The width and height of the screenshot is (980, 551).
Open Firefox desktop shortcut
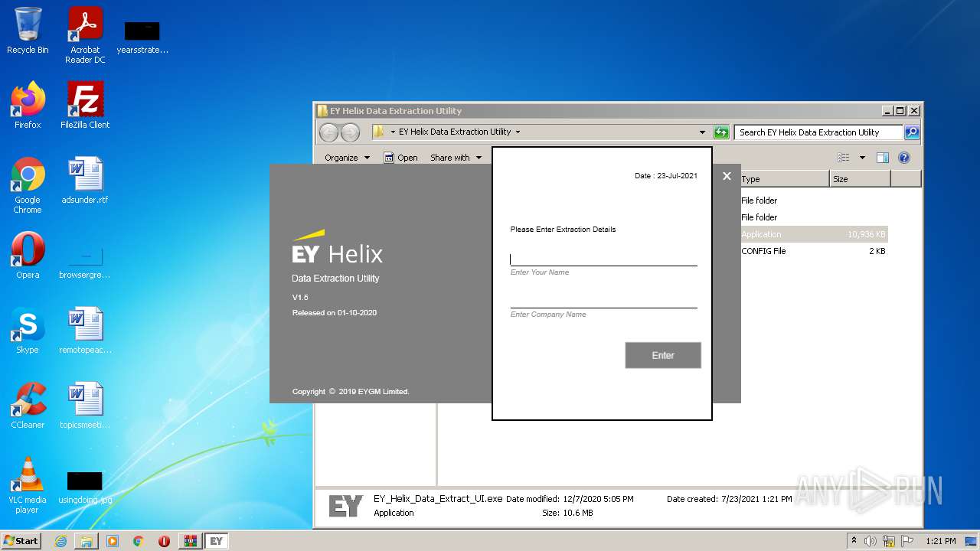point(28,106)
